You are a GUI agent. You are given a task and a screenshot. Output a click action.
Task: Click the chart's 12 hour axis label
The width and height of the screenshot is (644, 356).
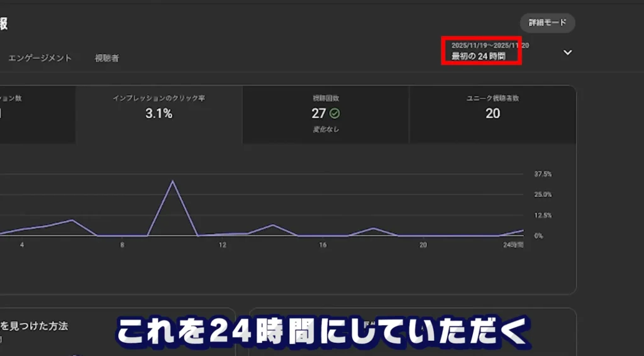pyautogui.click(x=222, y=245)
